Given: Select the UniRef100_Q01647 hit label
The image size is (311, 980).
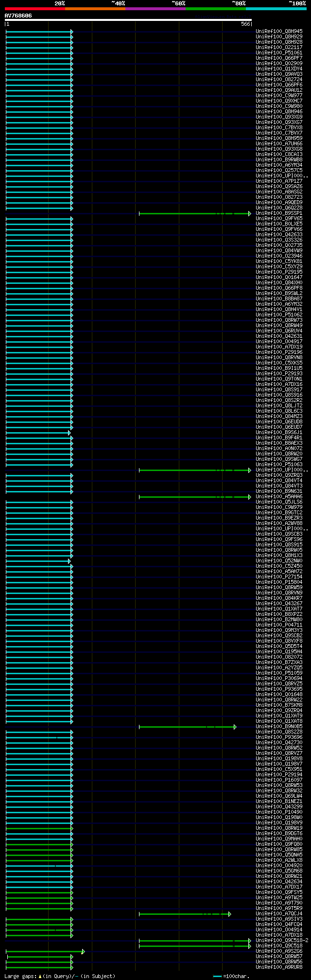Looking at the screenshot, I should (279, 278).
